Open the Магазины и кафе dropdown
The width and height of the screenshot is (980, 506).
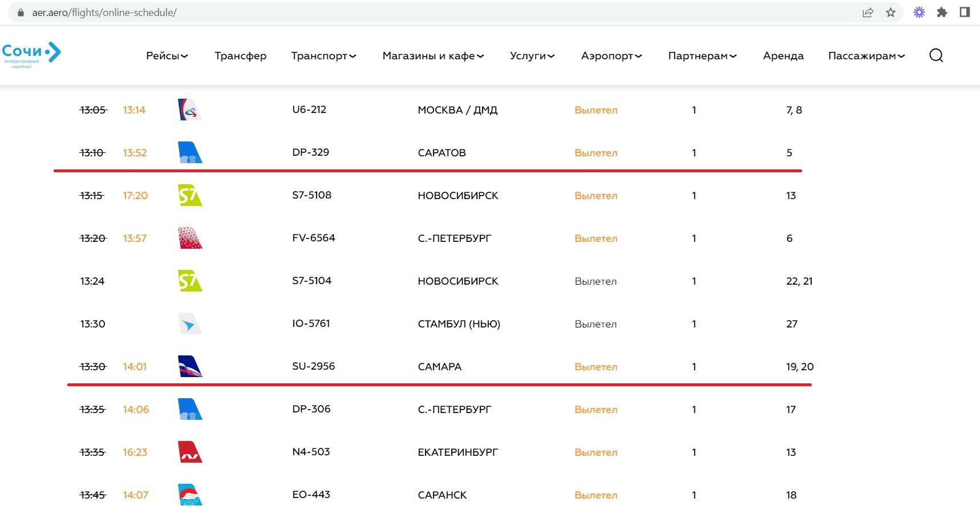pos(433,56)
